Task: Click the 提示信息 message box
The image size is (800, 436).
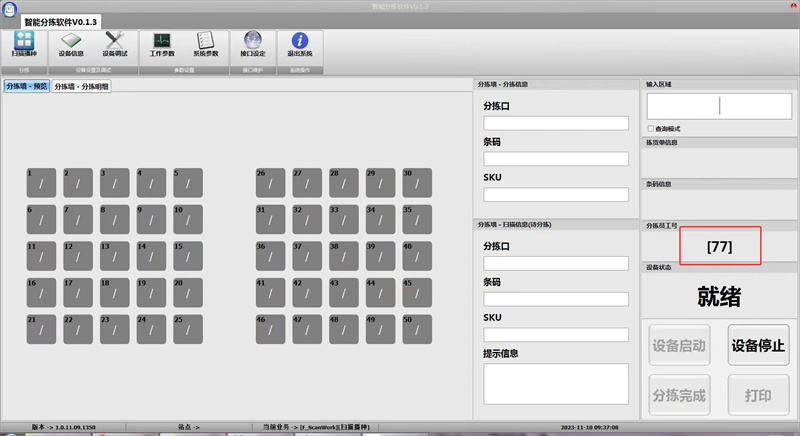Action: [556, 384]
